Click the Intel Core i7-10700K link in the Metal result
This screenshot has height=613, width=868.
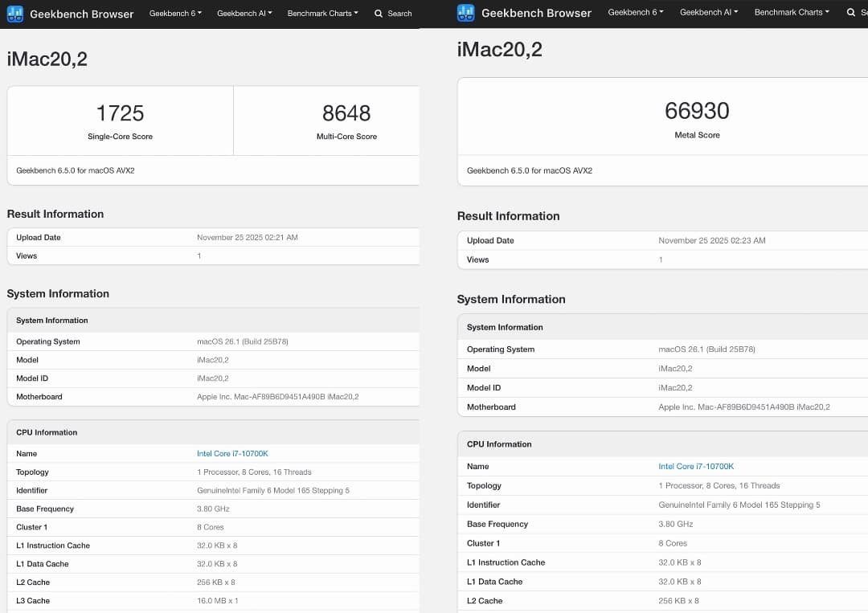(x=696, y=466)
